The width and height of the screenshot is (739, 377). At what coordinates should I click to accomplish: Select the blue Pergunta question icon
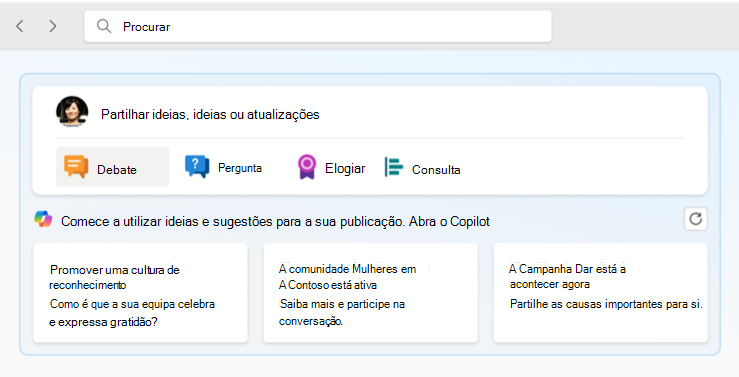coord(197,167)
